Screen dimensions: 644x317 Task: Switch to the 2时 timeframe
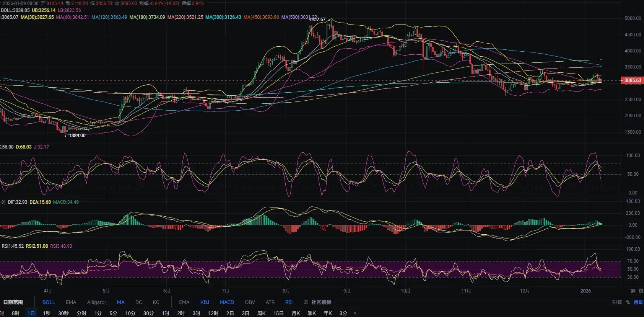(181, 313)
